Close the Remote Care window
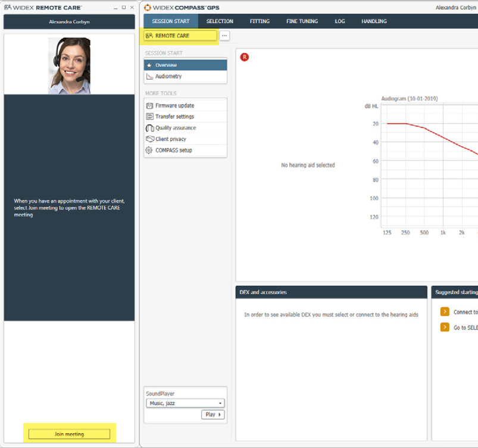Viewport: 478px width, 448px height. pyautogui.click(x=132, y=7)
